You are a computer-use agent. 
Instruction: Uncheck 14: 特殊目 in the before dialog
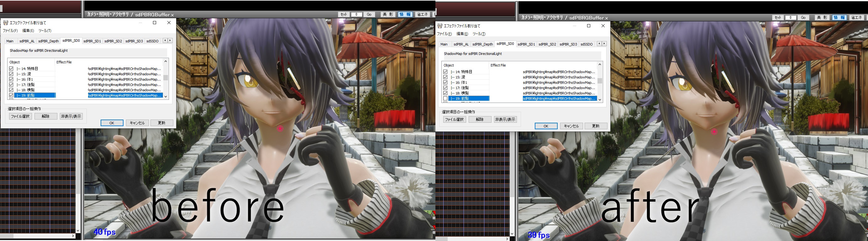pyautogui.click(x=11, y=68)
